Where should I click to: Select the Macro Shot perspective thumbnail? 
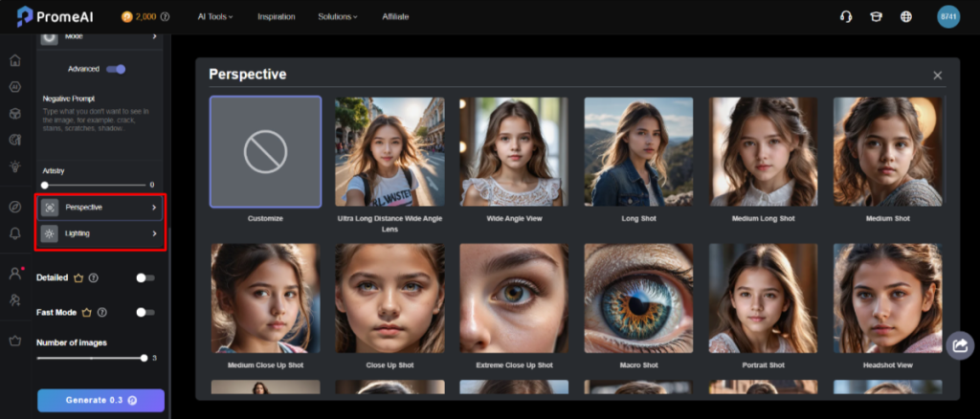[x=638, y=298]
